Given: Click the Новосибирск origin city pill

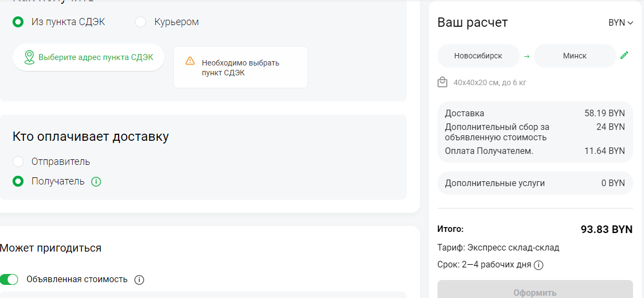Looking at the screenshot, I should click(478, 56).
